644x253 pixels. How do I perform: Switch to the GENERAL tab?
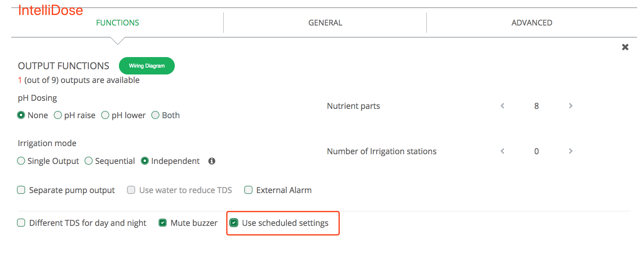pos(325,23)
